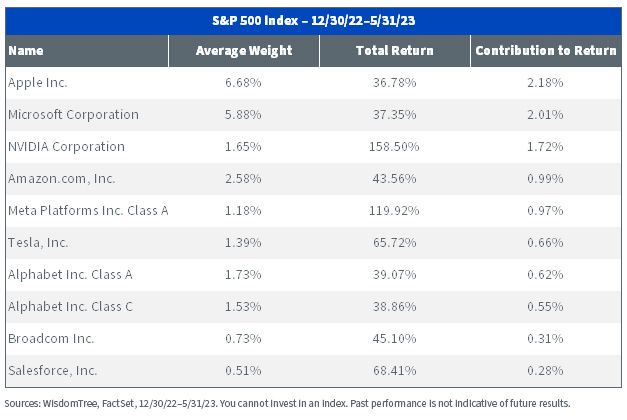The width and height of the screenshot is (627, 420).
Task: Select the Amazon.com, Inc. row
Action: click(x=314, y=179)
